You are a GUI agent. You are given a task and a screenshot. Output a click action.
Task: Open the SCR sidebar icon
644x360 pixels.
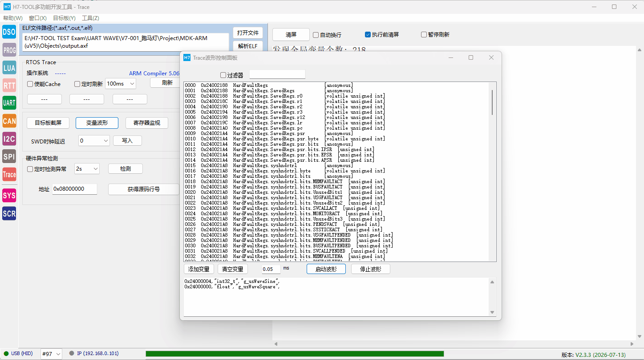tap(9, 213)
